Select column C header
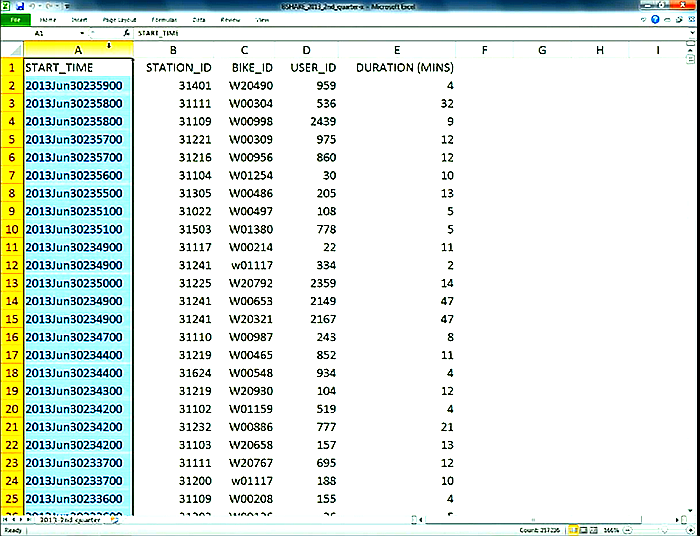700x536 pixels. point(244,50)
